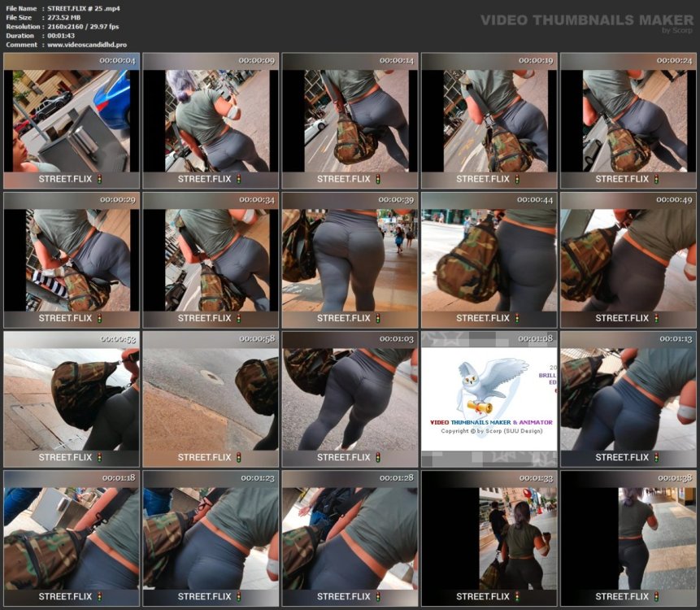The height and width of the screenshot is (610, 700).
Task: Click the 'File Size' label
Action: [19, 17]
